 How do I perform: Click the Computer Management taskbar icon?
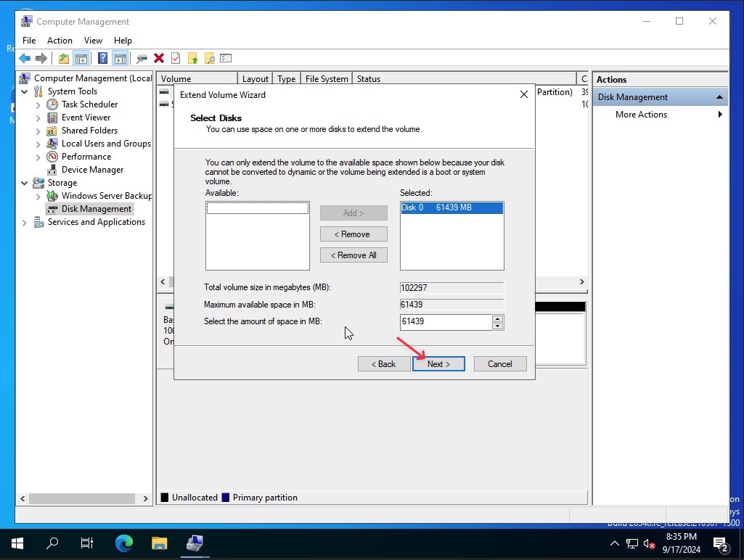pyautogui.click(x=195, y=543)
